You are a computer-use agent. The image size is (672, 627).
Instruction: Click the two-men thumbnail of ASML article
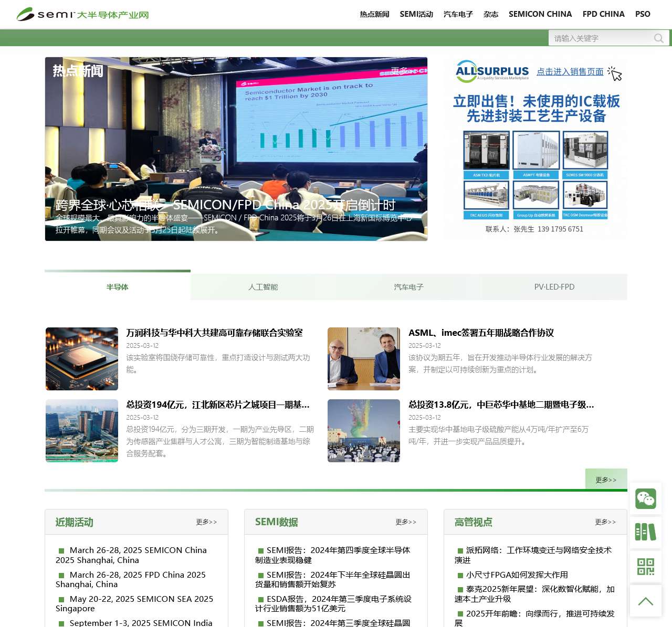click(x=364, y=359)
